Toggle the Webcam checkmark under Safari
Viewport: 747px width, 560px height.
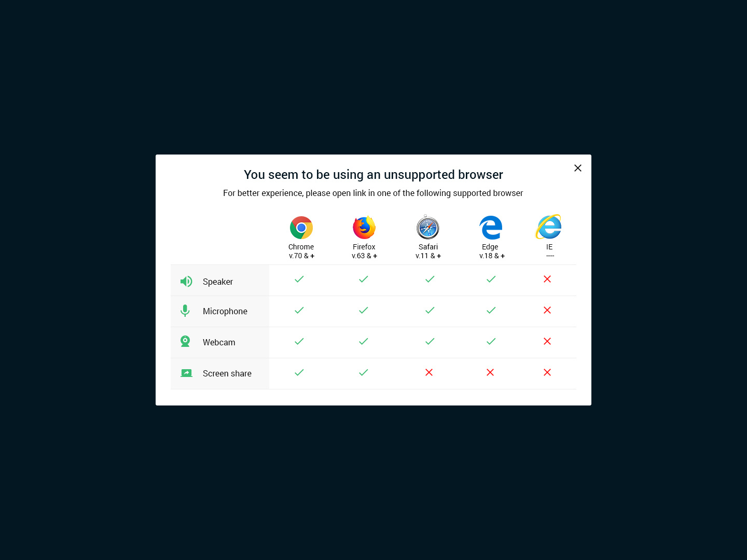[x=429, y=342]
